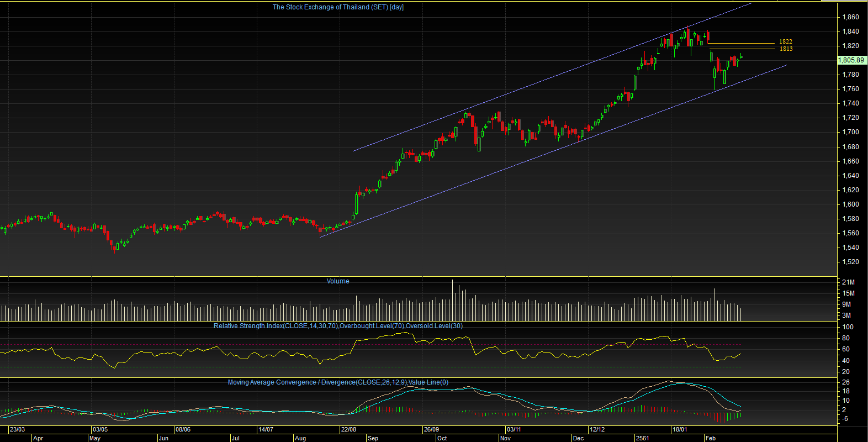
Task: Click the Nov month label
Action: [x=505, y=438]
